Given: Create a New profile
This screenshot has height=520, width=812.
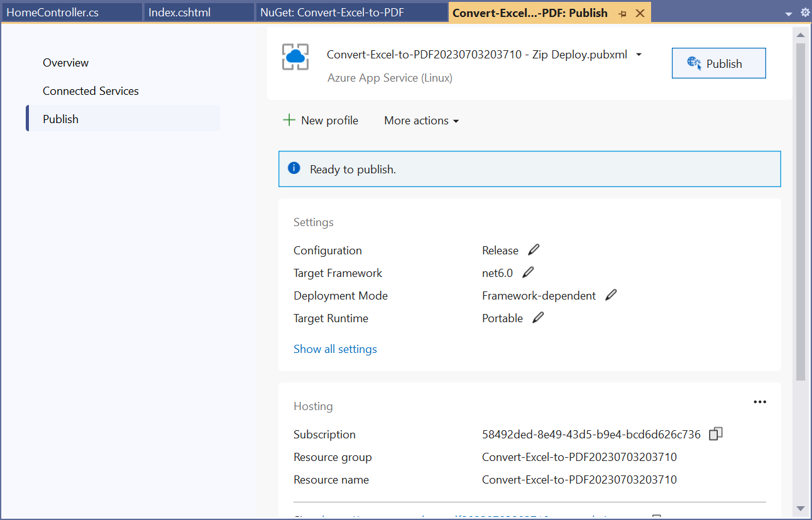Looking at the screenshot, I should click(x=321, y=121).
